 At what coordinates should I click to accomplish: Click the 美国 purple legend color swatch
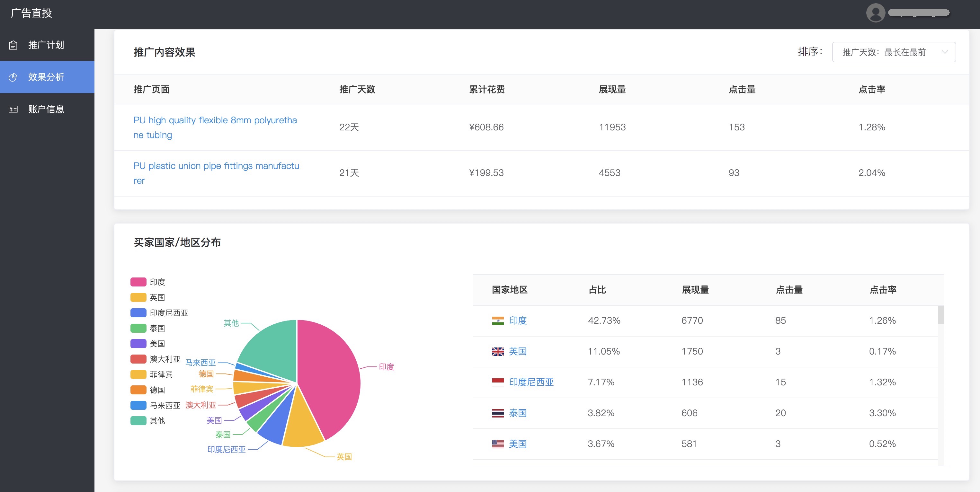coord(138,344)
